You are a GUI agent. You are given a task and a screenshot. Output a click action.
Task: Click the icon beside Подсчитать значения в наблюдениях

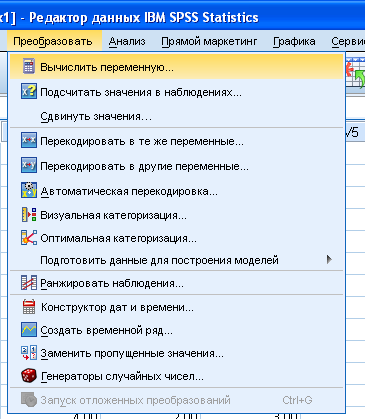point(29,91)
